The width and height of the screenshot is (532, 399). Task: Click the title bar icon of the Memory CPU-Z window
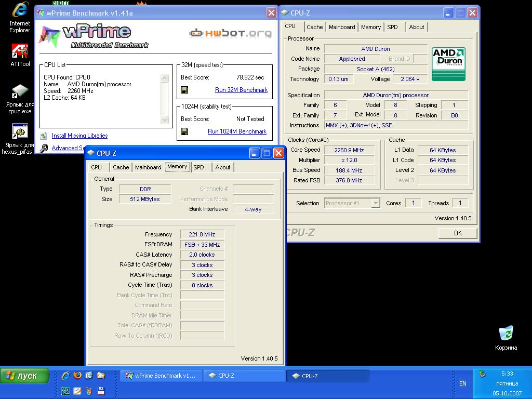(90, 153)
